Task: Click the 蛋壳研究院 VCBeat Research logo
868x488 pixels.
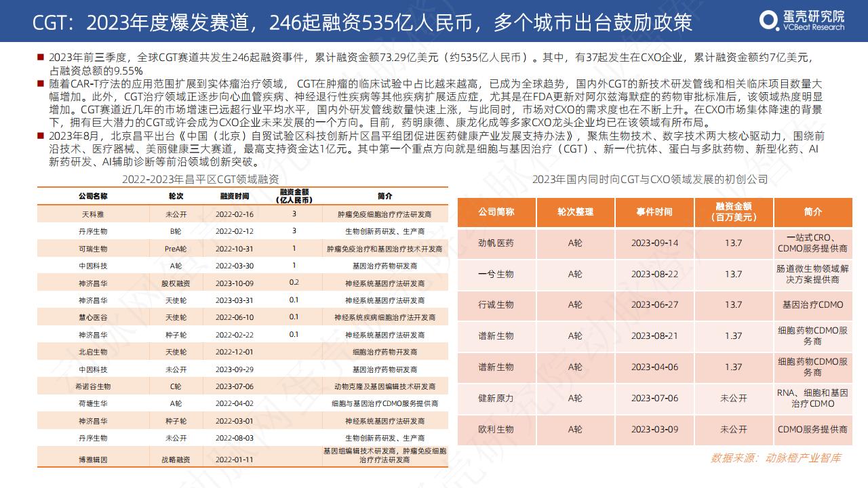Action: pyautogui.click(x=802, y=20)
